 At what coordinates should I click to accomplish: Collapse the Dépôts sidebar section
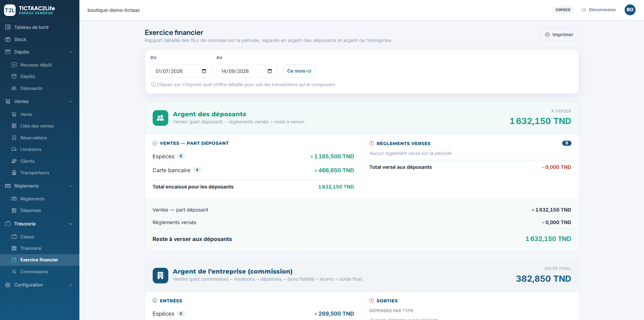coord(71,52)
